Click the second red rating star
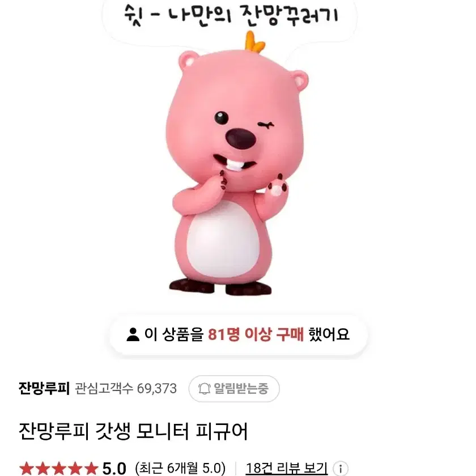This screenshot has width=476, height=476. click(42, 469)
